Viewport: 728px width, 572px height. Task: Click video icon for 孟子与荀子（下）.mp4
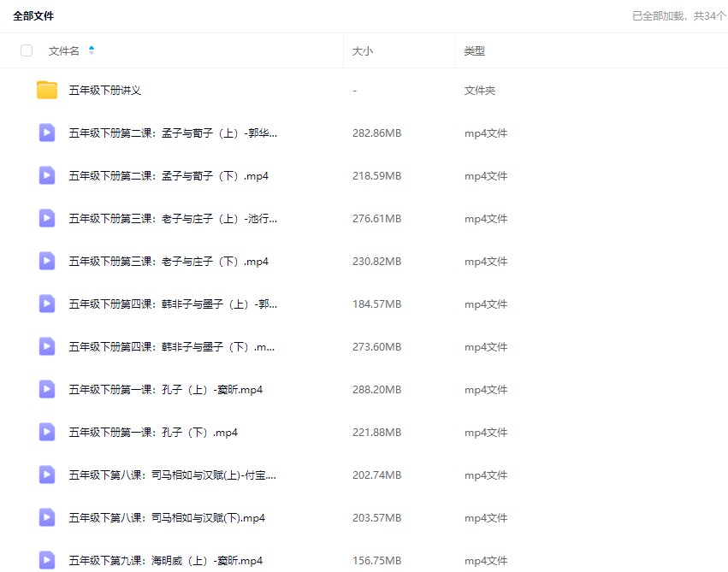pos(47,175)
